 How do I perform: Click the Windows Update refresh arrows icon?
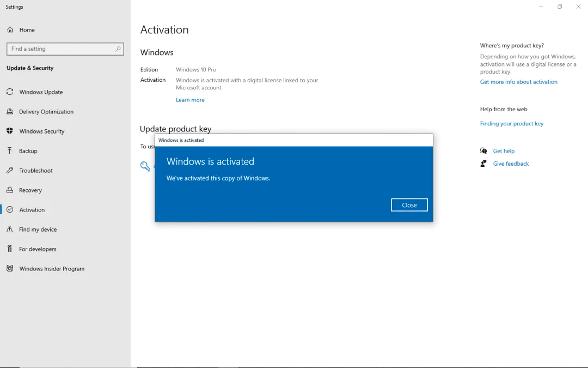click(10, 92)
